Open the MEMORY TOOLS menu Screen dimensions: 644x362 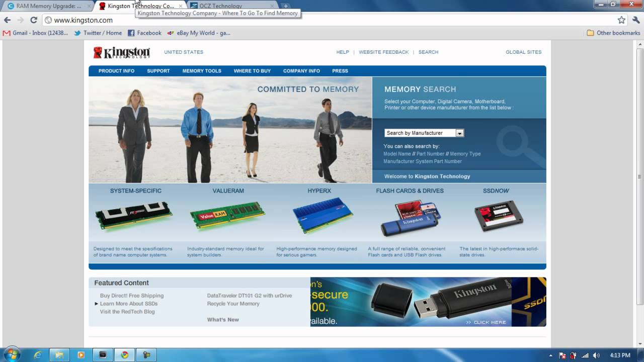202,71
